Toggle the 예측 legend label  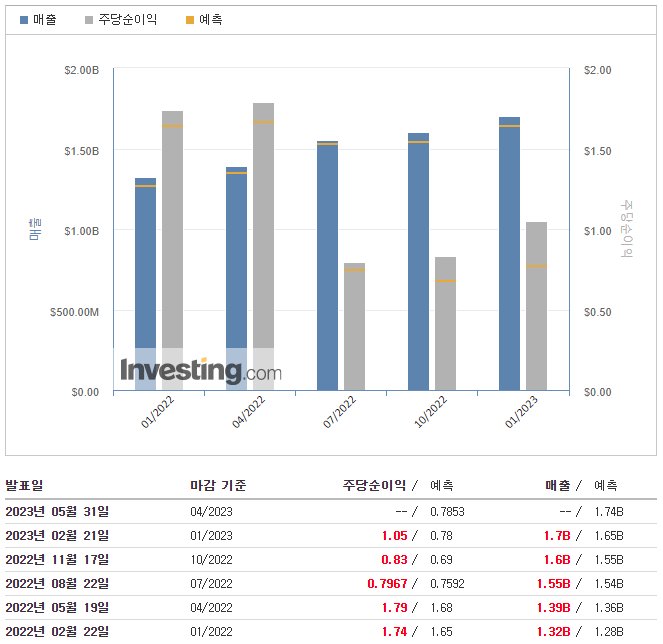coord(211,19)
